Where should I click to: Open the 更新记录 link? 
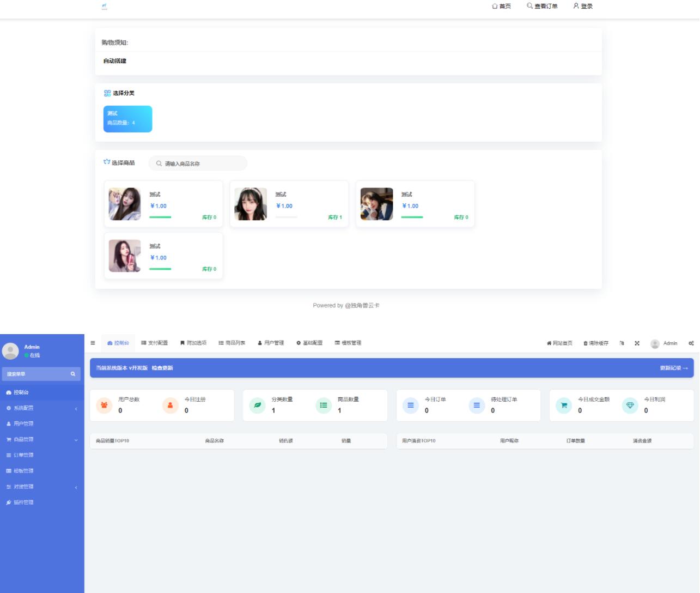click(x=673, y=368)
